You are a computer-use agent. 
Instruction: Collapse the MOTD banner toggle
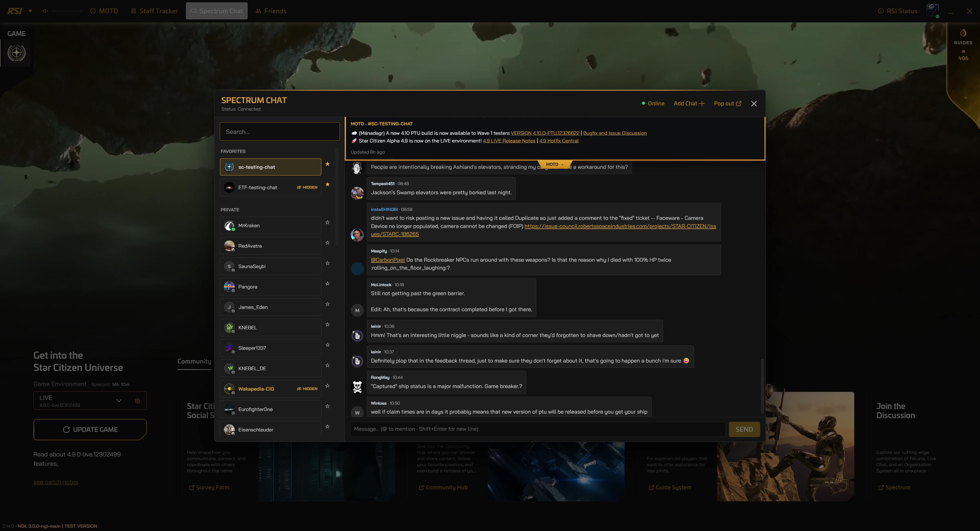555,164
